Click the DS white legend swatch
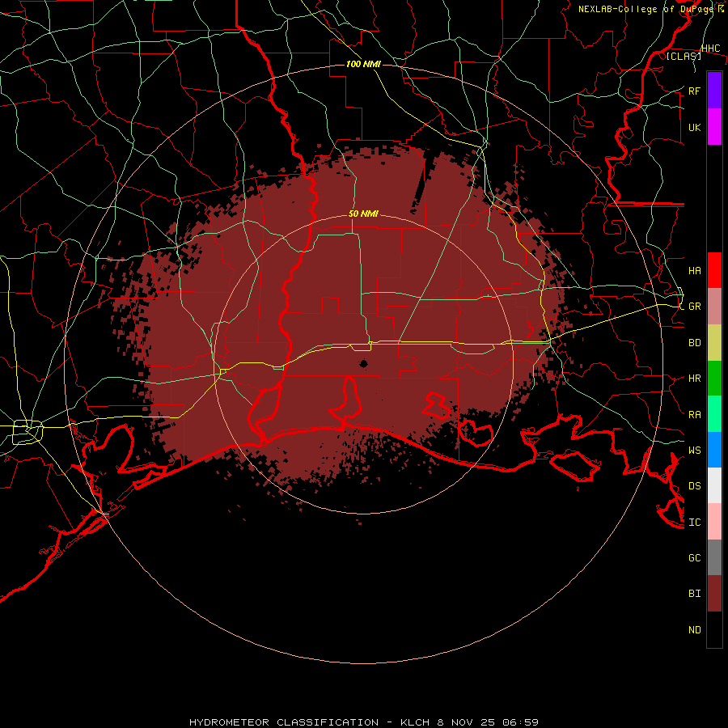This screenshot has height=728, width=728. (x=714, y=485)
